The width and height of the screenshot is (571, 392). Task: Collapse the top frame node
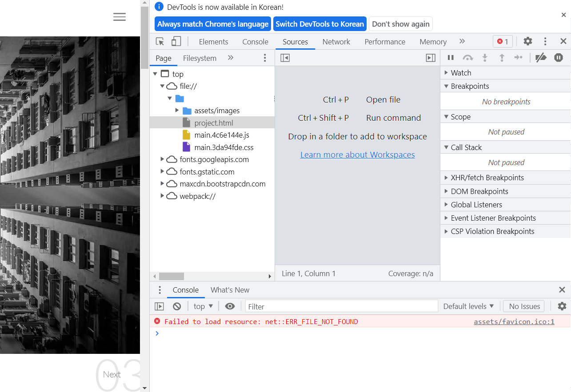pos(155,74)
